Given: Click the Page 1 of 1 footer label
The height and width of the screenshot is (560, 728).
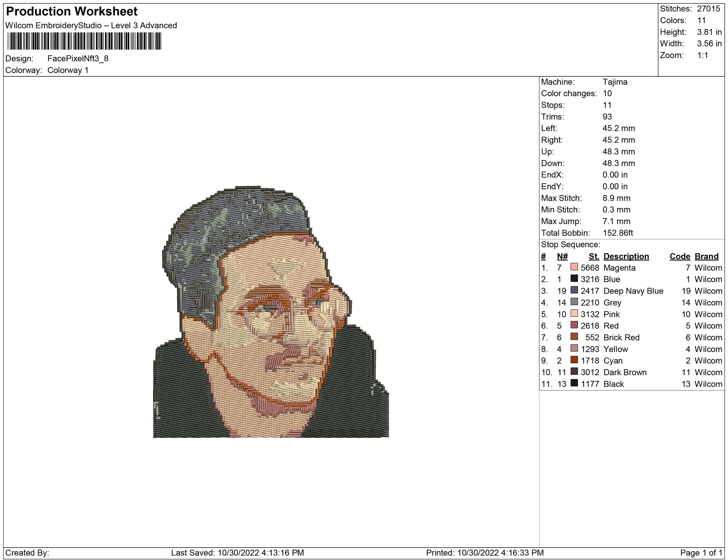Looking at the screenshot, I should pyautogui.click(x=701, y=553).
